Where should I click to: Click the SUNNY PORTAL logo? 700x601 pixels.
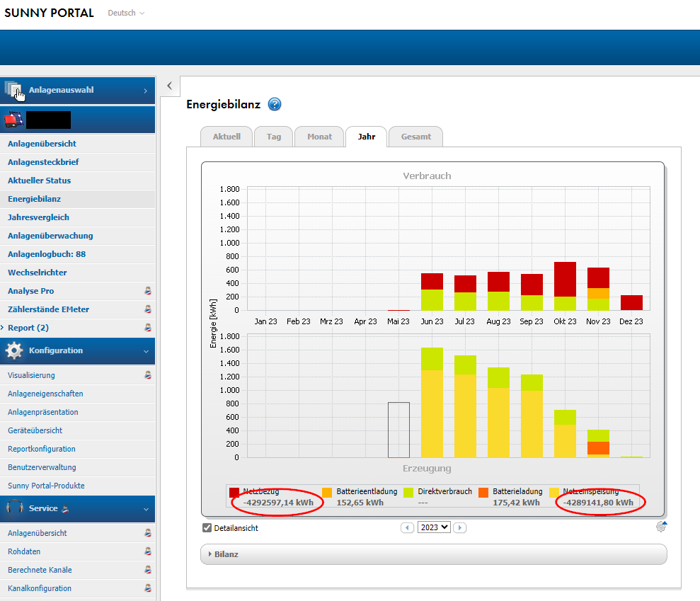(x=49, y=13)
